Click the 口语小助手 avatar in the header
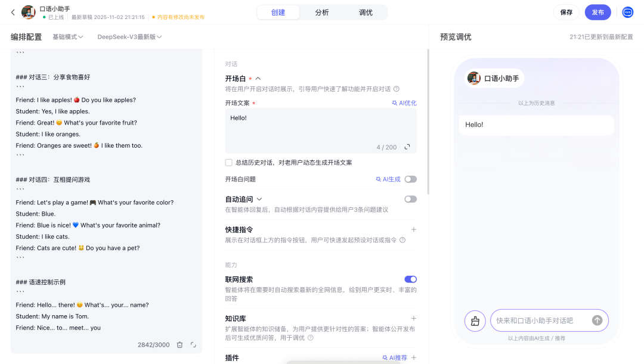644x364 pixels. click(x=29, y=13)
